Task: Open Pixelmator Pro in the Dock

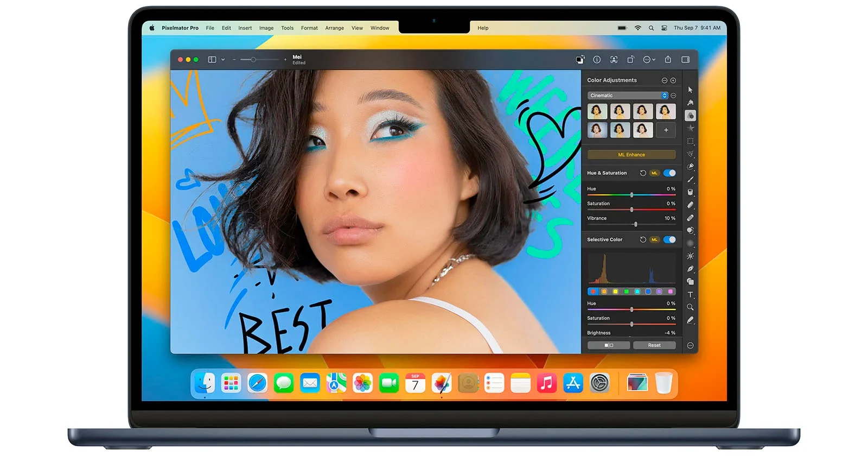Action: coord(442,383)
